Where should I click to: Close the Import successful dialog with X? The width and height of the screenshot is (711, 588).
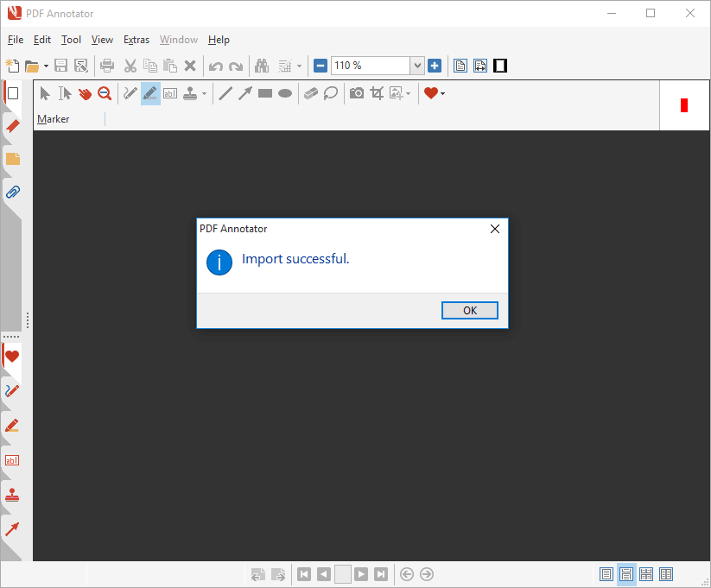(x=495, y=229)
